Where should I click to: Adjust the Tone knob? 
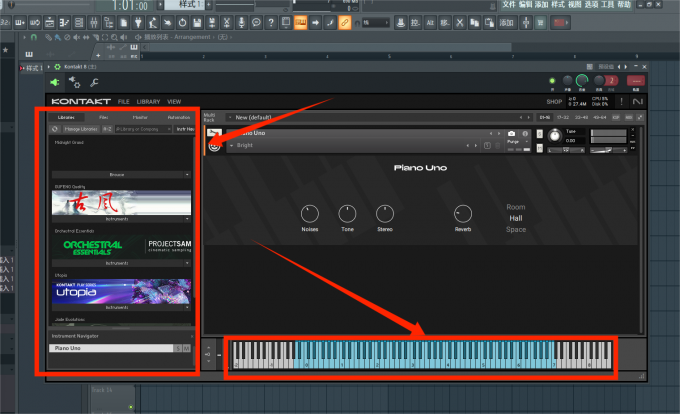pyautogui.click(x=347, y=214)
